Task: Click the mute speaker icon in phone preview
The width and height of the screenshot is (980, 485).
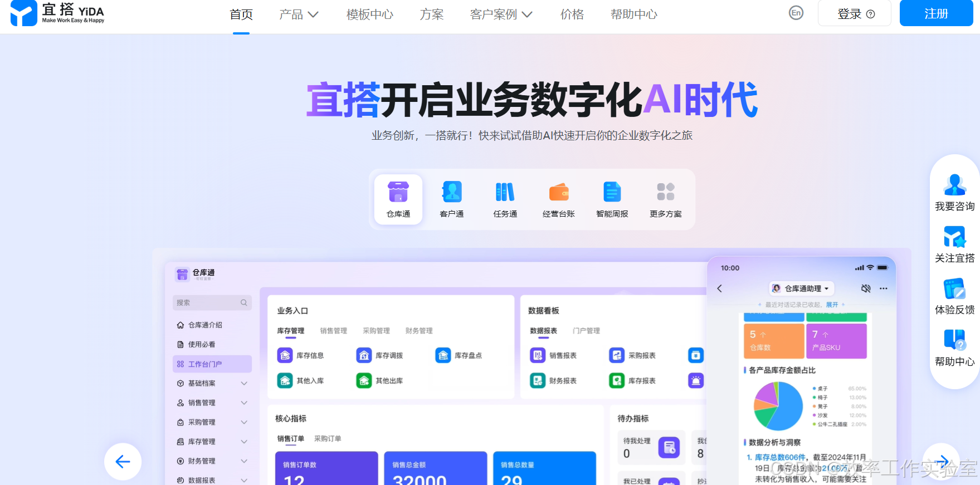Action: coord(866,288)
